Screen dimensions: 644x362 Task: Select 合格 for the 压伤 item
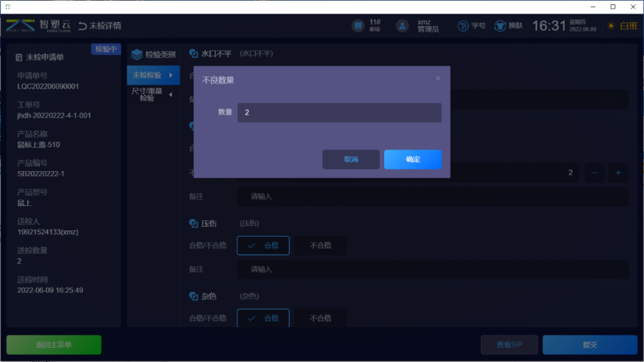(263, 245)
